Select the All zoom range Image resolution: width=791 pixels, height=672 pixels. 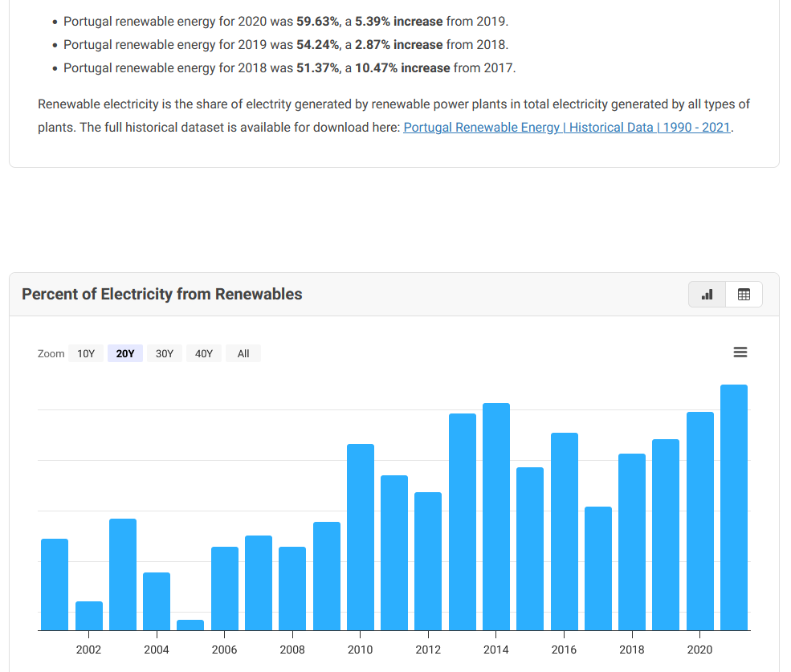click(243, 353)
